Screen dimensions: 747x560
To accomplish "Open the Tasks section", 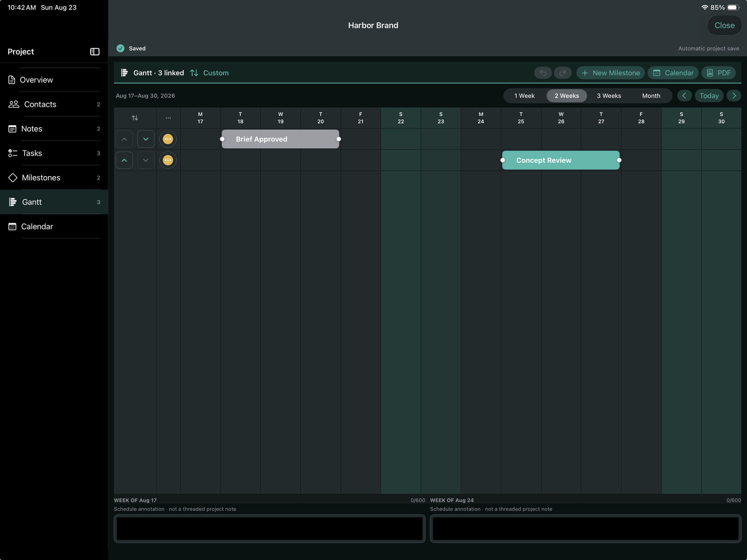I will (x=54, y=153).
